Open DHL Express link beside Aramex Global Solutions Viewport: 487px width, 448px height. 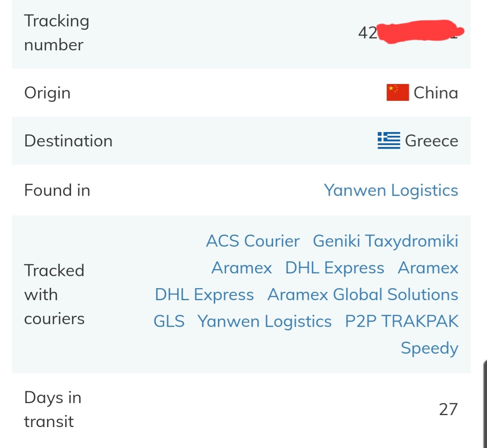204,295
